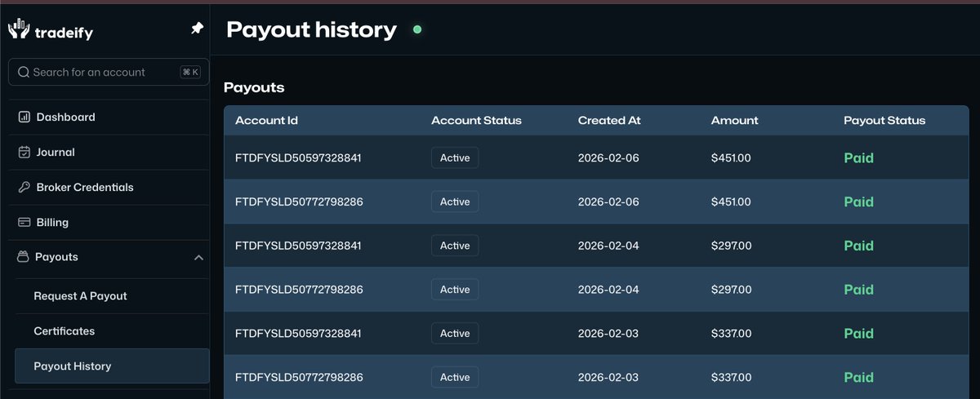Click the first 2026-02-06 date cell
The height and width of the screenshot is (399, 980).
click(x=608, y=157)
